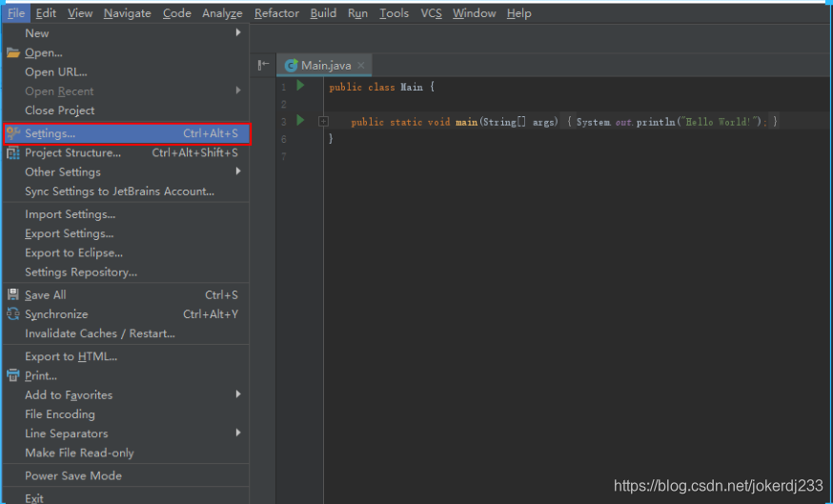Choose Invalidate Caches / Restart...

tap(126, 333)
